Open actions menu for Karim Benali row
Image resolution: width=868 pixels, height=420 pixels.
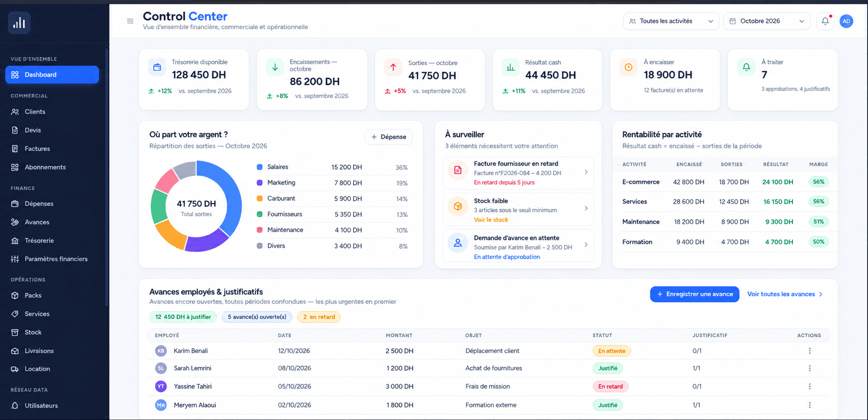pos(809,351)
